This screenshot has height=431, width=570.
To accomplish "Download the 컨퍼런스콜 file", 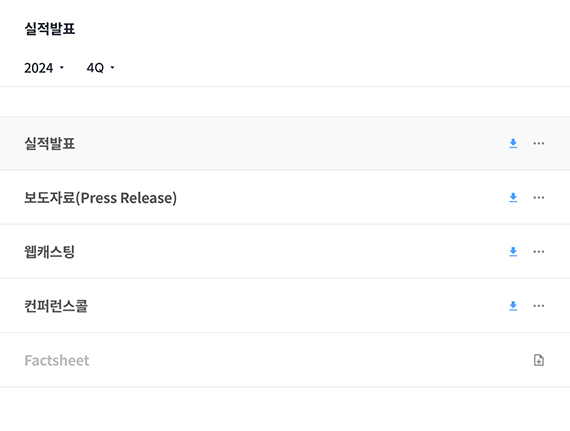I will (513, 306).
